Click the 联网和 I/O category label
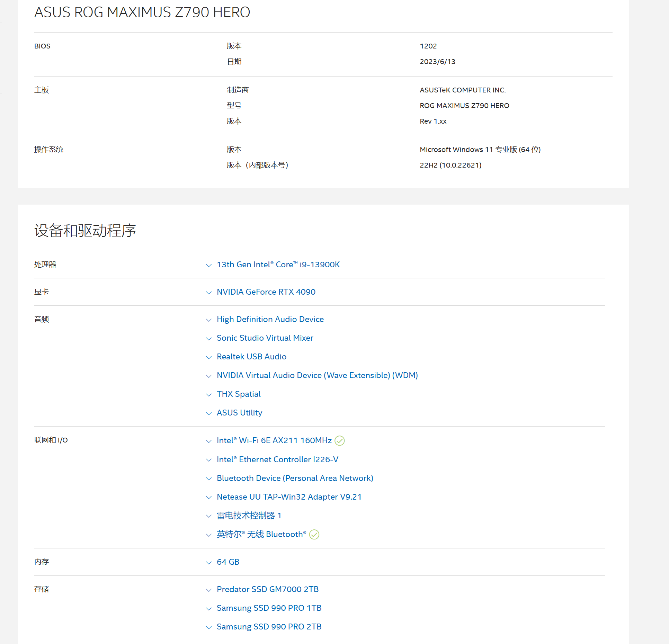Viewport: 669px width, 644px height. [x=51, y=440]
